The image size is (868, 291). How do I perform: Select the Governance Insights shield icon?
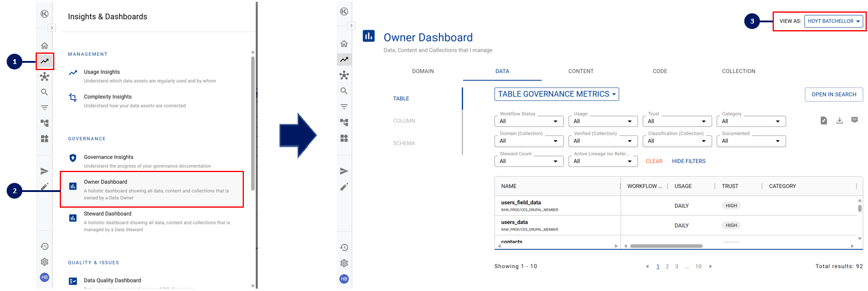[x=73, y=158]
